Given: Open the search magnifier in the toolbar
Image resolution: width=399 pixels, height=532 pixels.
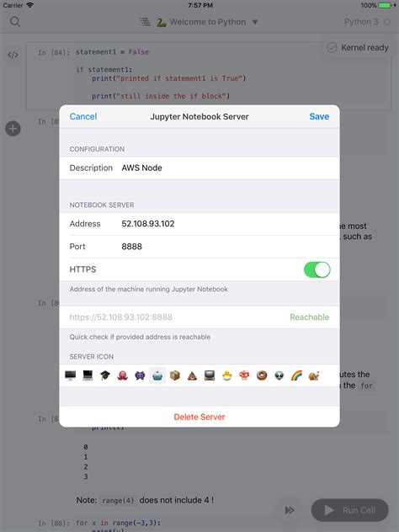Looking at the screenshot, I should (15, 22).
